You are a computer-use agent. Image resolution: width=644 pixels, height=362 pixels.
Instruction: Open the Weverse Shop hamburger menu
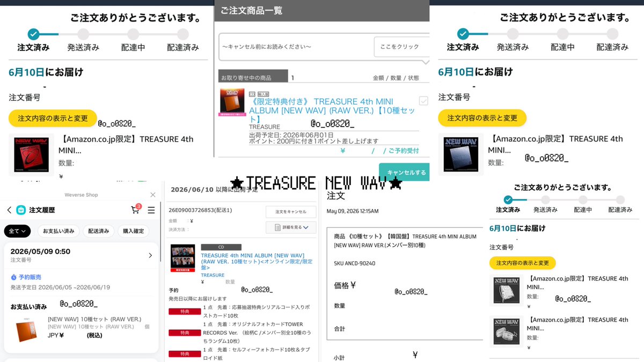tap(151, 210)
